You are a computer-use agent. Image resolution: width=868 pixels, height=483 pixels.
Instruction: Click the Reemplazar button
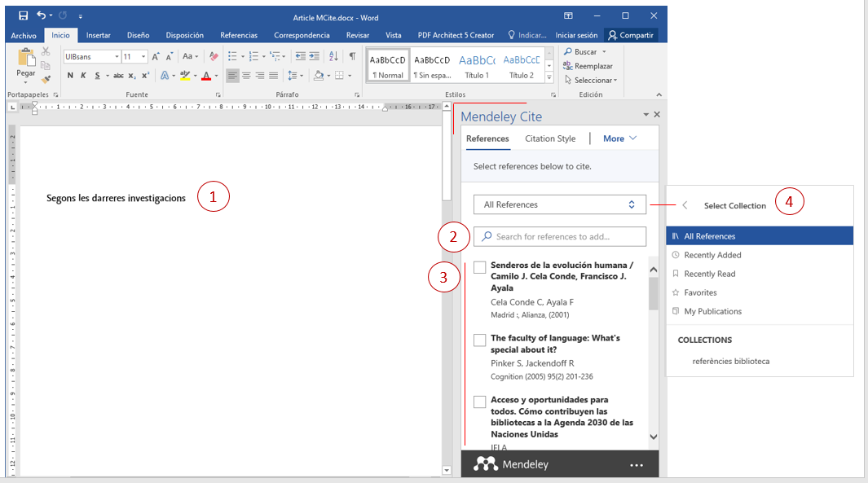pos(588,66)
